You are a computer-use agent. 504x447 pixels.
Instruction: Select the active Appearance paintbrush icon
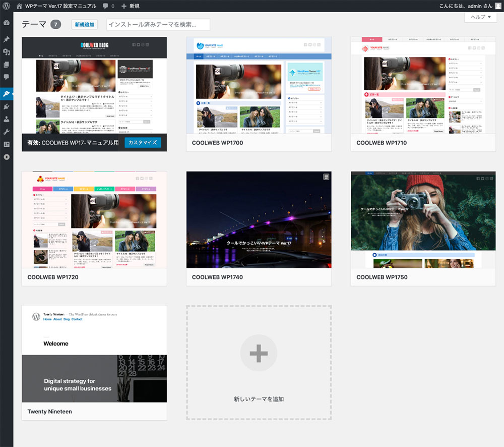[7, 94]
